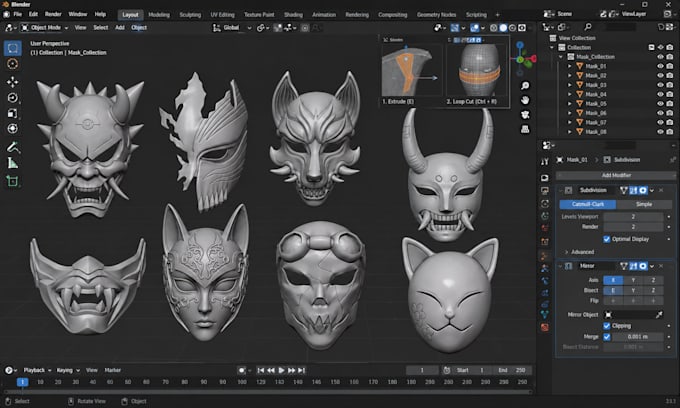Expand Mask_05 in outliner
The image size is (680, 408).
click(x=570, y=104)
